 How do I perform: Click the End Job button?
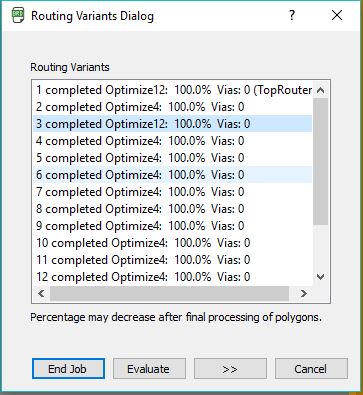pyautogui.click(x=68, y=369)
